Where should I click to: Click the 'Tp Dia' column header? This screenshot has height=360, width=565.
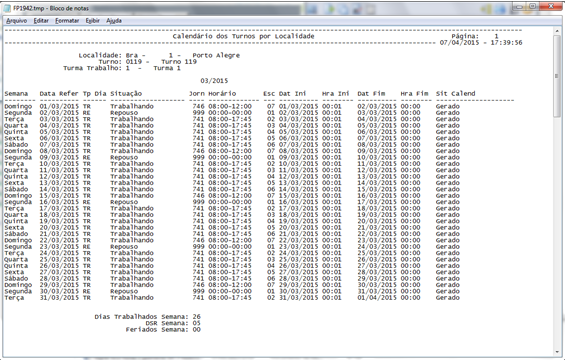click(95, 94)
